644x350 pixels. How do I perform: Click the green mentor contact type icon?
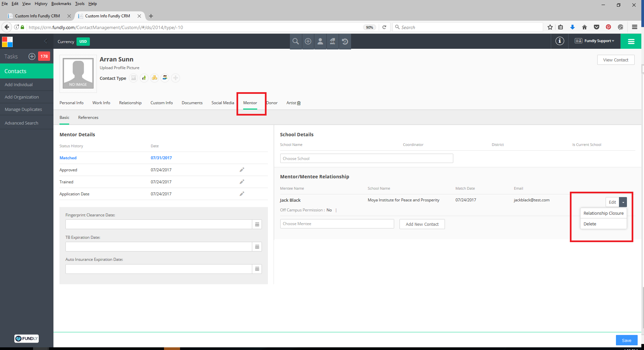[x=144, y=78]
